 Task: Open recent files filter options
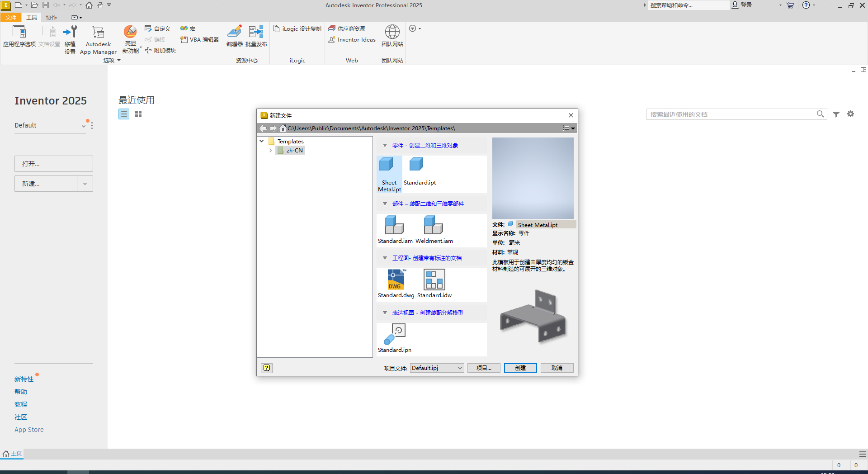coord(836,114)
